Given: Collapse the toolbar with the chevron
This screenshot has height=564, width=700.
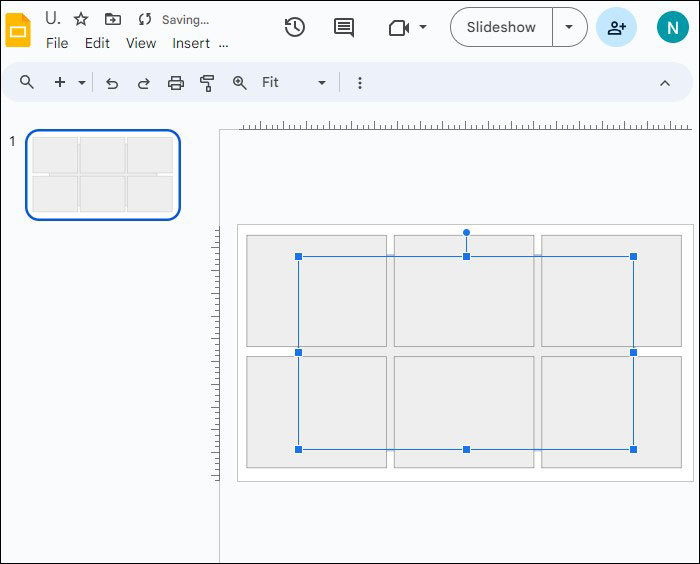Looking at the screenshot, I should pos(665,83).
